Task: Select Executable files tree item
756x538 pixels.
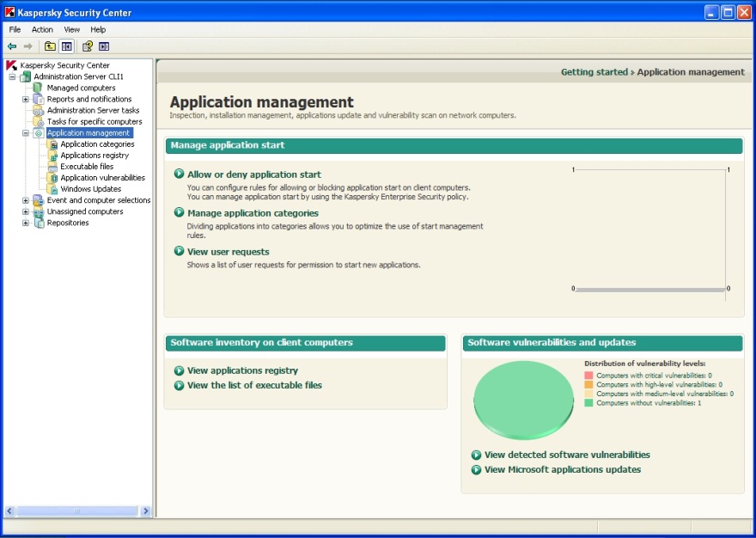Action: tap(87, 167)
